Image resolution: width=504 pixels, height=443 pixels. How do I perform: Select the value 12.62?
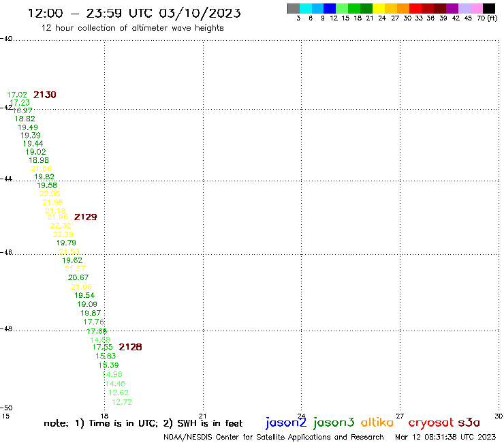[119, 393]
